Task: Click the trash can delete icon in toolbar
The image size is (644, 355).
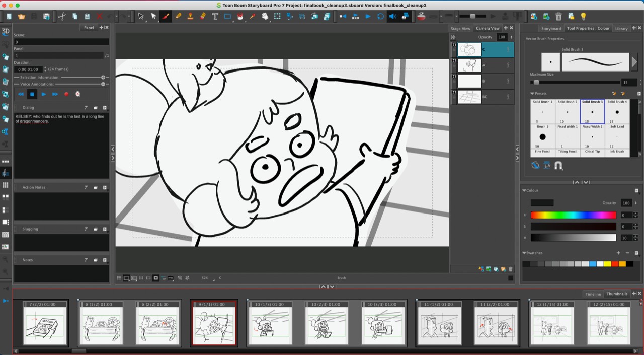Action: pyautogui.click(x=558, y=16)
